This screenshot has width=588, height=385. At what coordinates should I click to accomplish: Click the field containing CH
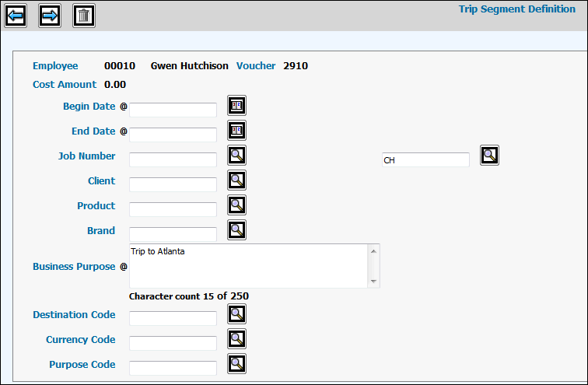425,159
